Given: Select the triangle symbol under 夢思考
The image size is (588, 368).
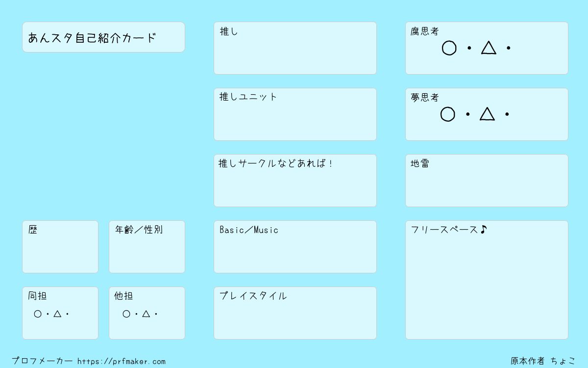Looking at the screenshot, I should pyautogui.click(x=487, y=114).
